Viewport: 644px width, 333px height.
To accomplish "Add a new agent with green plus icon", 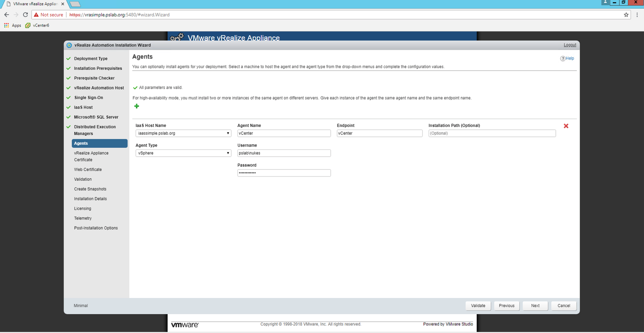I will [x=137, y=106].
